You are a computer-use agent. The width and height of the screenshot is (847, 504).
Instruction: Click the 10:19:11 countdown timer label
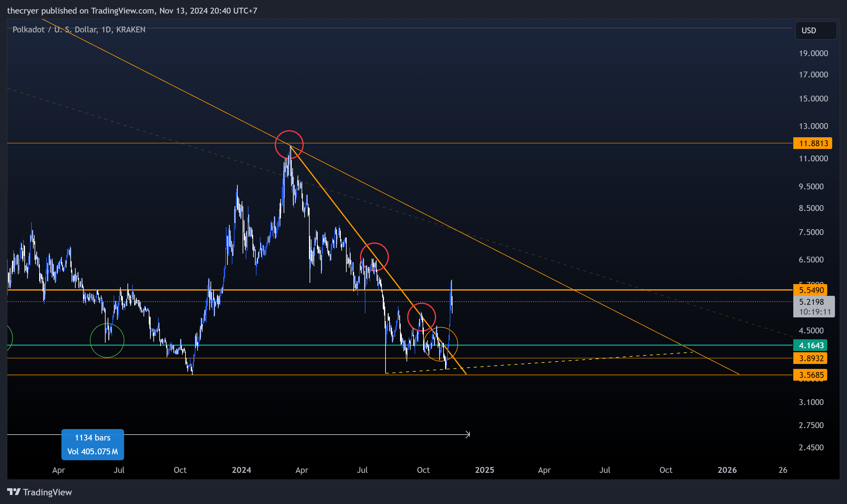coord(815,312)
